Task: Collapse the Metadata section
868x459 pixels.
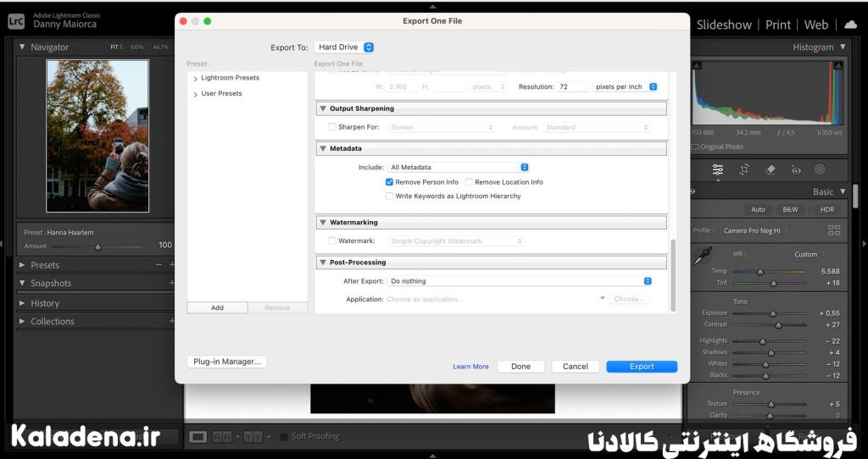Action: [323, 148]
